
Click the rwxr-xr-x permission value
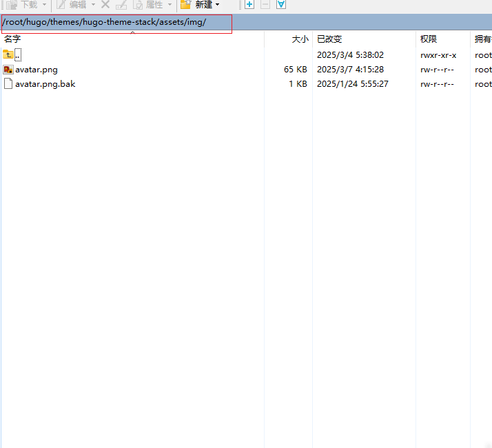438,55
